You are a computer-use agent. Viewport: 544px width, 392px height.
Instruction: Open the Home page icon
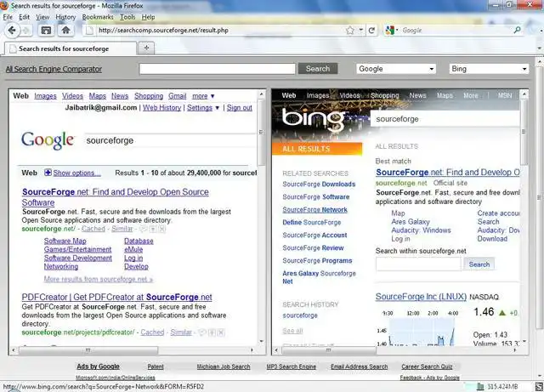tap(66, 31)
